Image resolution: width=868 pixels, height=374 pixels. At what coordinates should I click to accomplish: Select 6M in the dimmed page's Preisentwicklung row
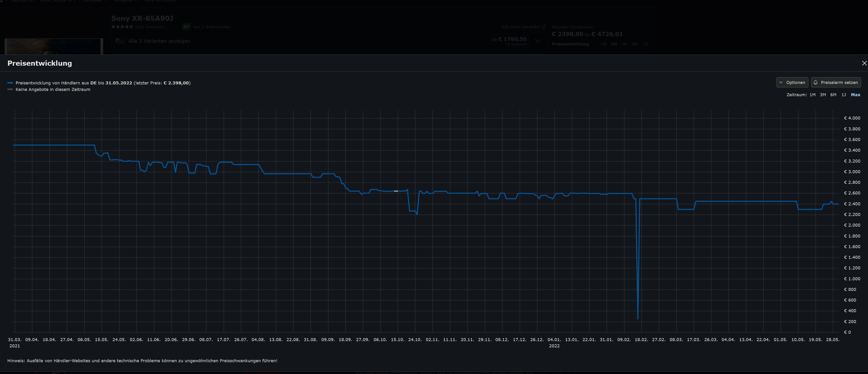[635, 44]
